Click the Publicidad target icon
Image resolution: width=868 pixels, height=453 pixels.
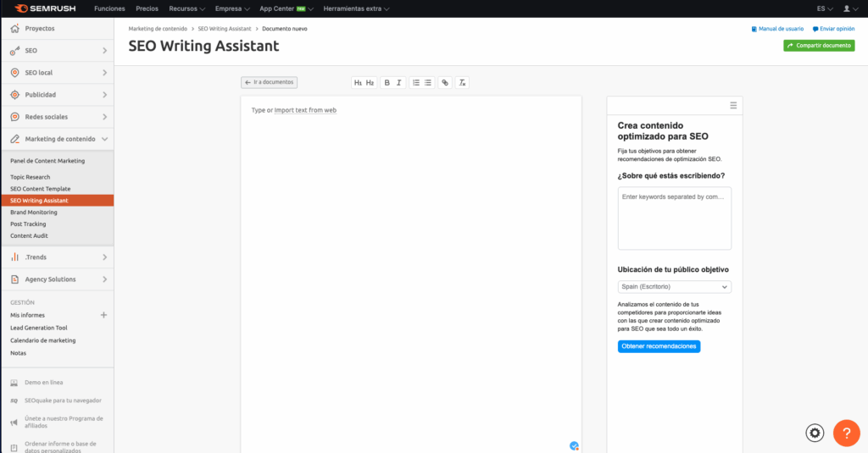pyautogui.click(x=15, y=95)
